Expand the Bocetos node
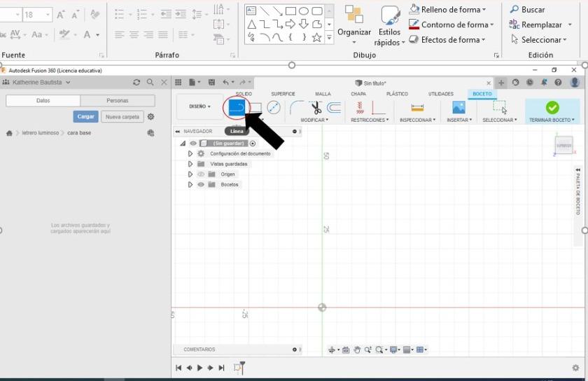The height and width of the screenshot is (381, 588). 190,185
